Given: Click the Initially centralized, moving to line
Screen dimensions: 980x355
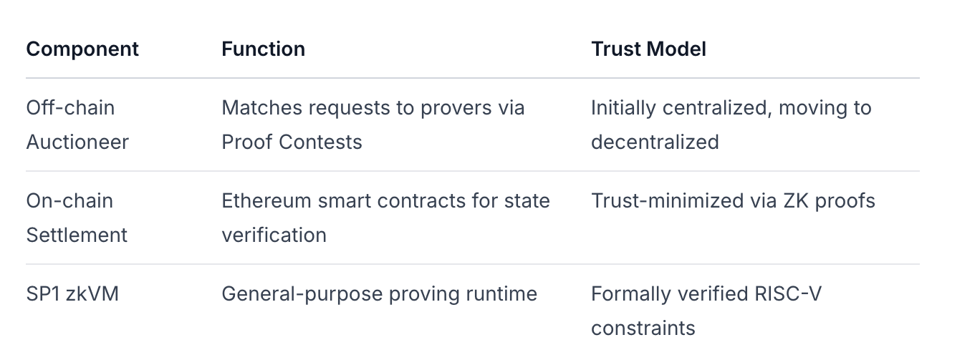Looking at the screenshot, I should pyautogui.click(x=731, y=107).
